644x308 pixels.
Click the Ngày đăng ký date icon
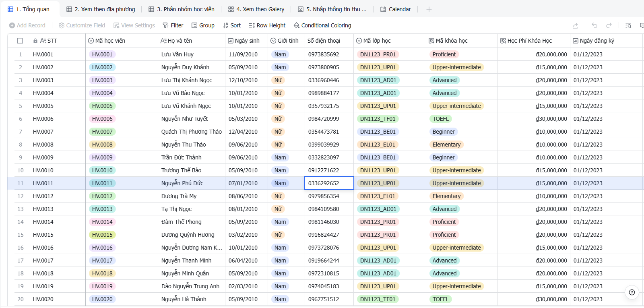(x=576, y=41)
